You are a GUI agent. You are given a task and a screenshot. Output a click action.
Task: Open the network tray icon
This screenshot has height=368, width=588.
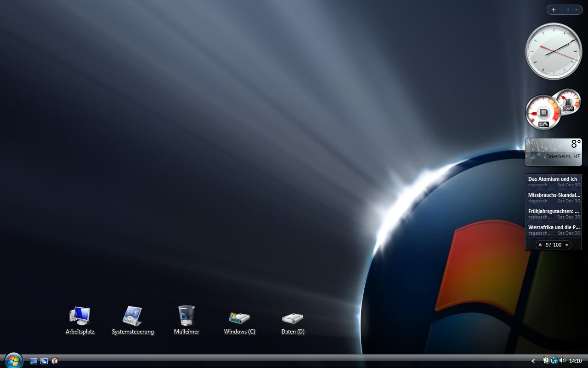[554, 361]
